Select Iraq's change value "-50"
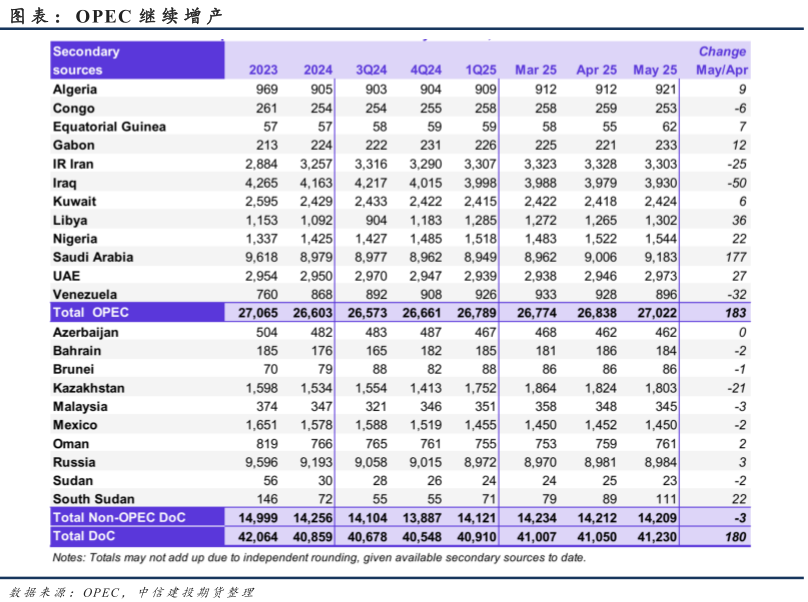 [736, 183]
